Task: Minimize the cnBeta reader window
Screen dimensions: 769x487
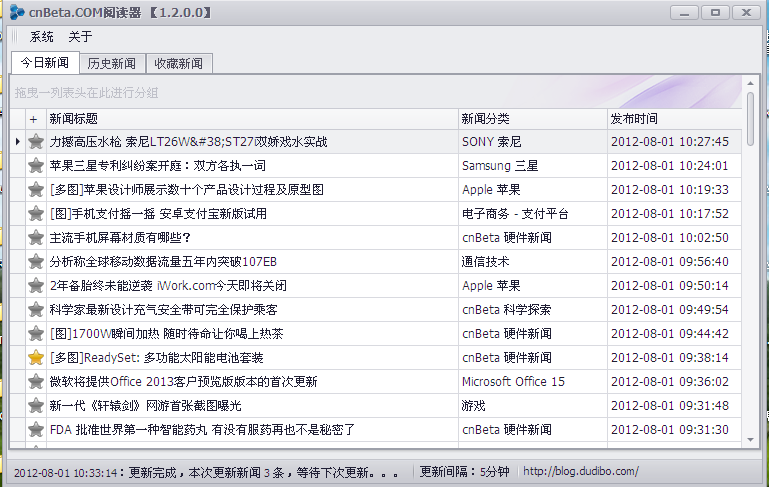Action: [684, 13]
